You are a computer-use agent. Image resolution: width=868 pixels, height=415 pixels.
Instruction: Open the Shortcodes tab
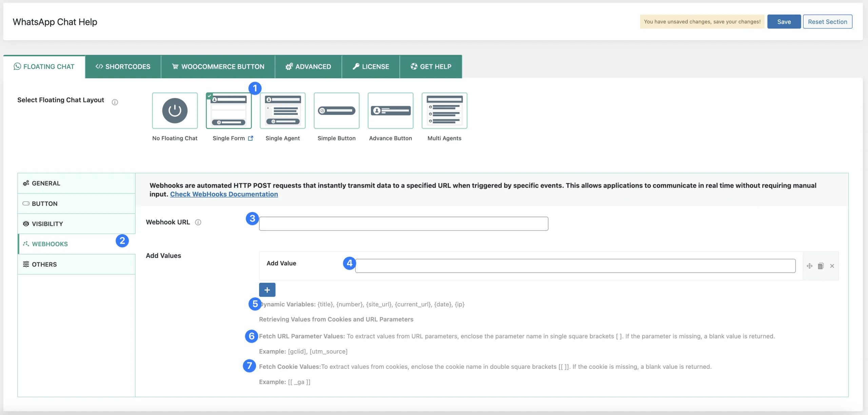123,66
